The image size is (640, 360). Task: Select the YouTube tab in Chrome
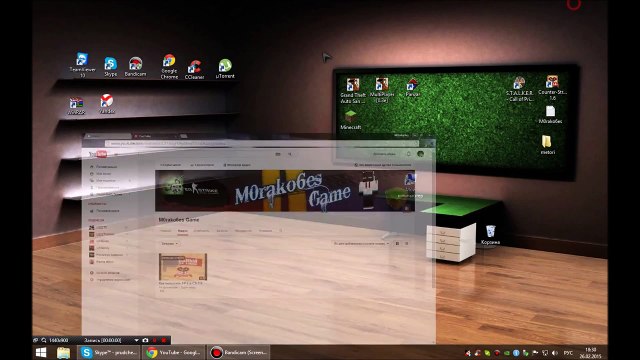click(x=155, y=136)
